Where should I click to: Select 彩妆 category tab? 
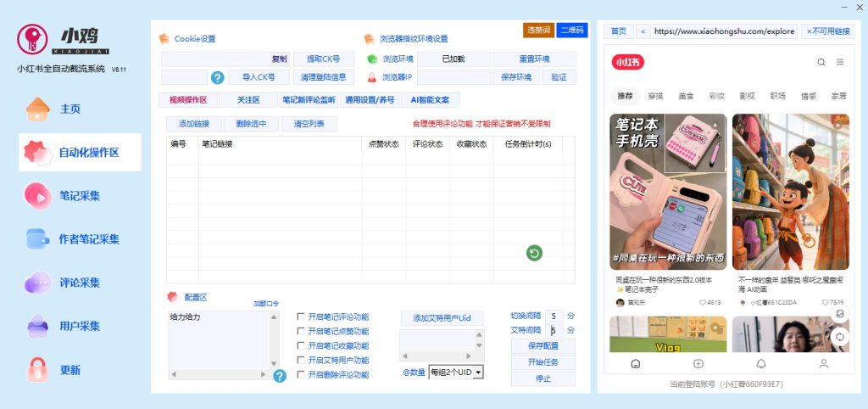tap(717, 96)
